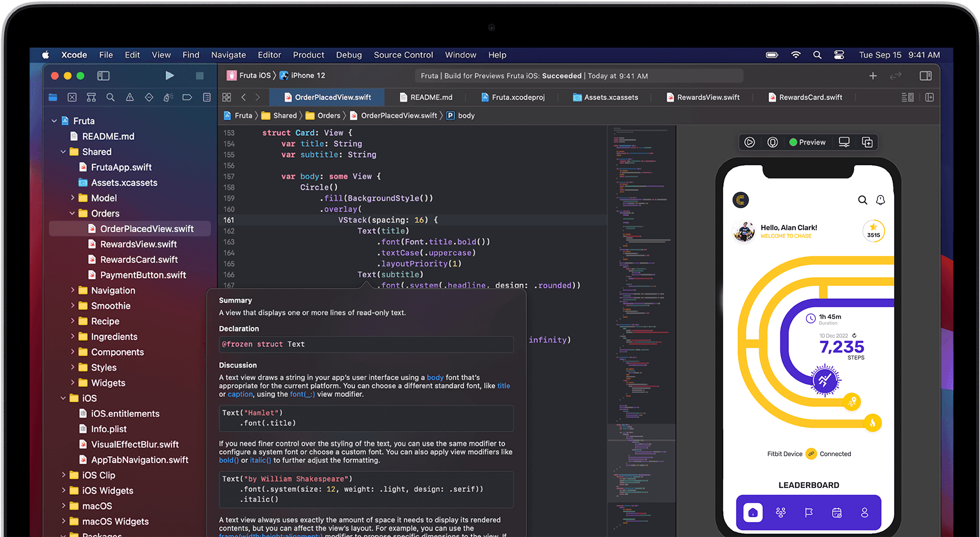Open the Wi-Fi status menu
This screenshot has width=980, height=537.
(x=796, y=55)
